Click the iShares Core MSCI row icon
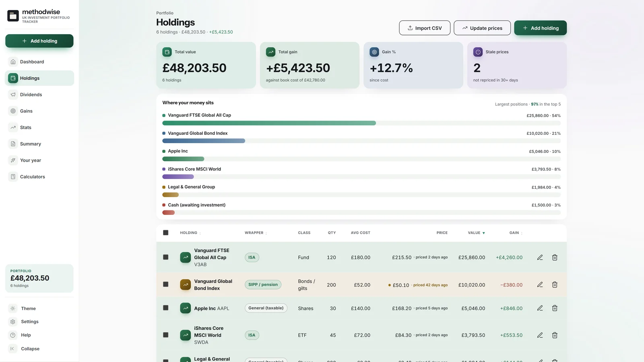 tap(186, 335)
